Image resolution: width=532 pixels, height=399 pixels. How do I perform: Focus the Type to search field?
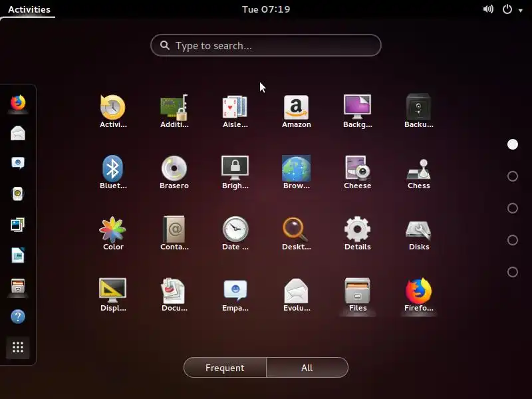[x=266, y=45]
